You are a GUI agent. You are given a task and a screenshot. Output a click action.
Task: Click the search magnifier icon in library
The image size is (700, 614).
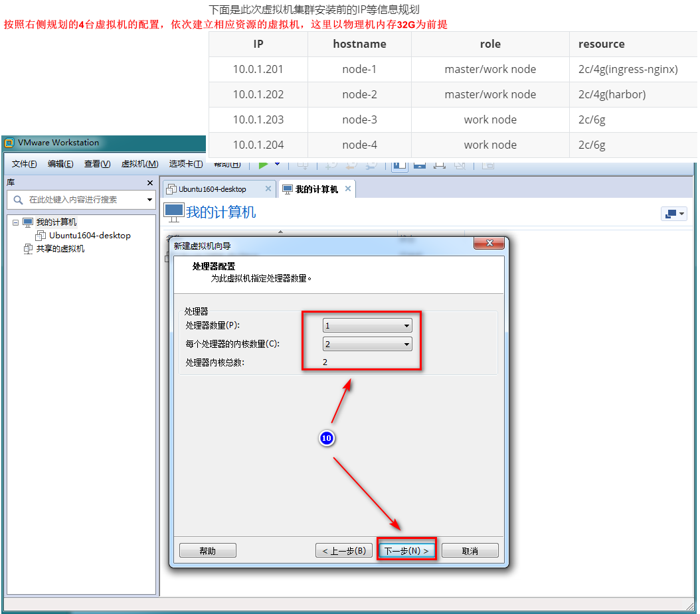pos(17,200)
